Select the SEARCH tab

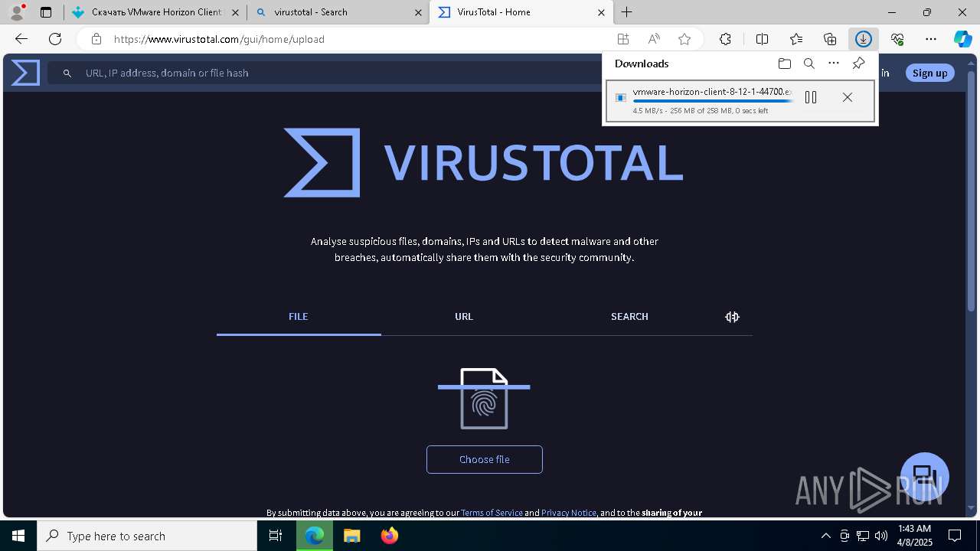point(629,317)
